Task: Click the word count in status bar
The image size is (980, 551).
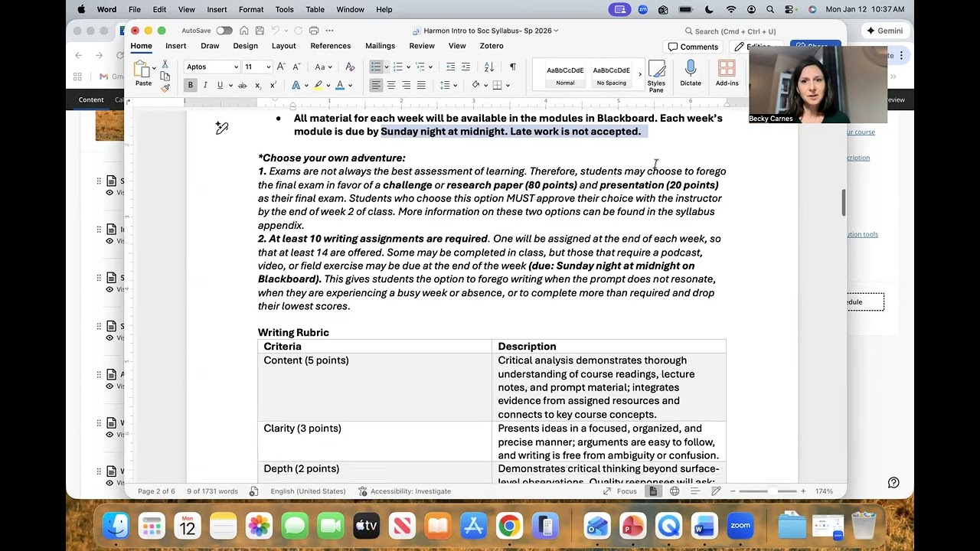Action: pos(212,491)
